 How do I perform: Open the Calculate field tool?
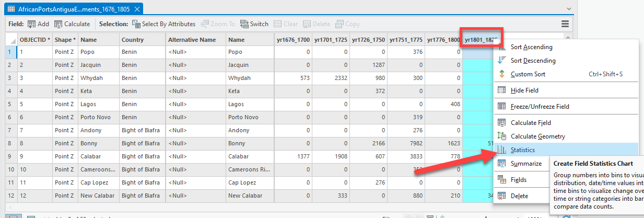[x=72, y=24]
